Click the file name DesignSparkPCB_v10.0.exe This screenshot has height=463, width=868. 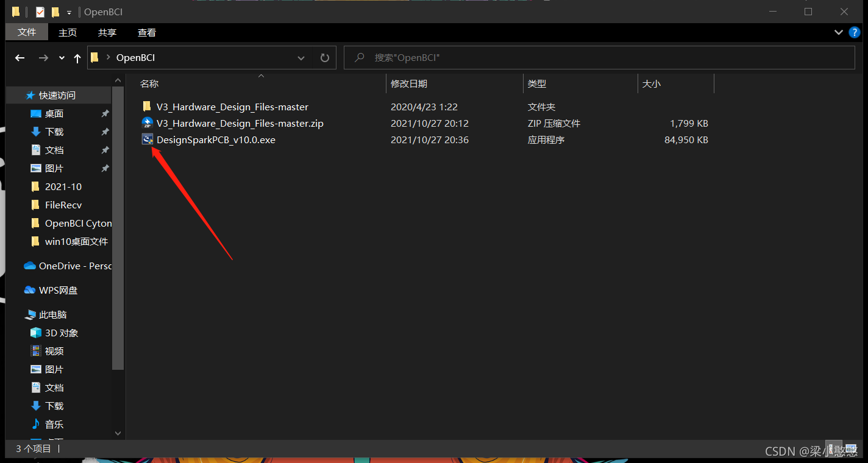click(216, 140)
